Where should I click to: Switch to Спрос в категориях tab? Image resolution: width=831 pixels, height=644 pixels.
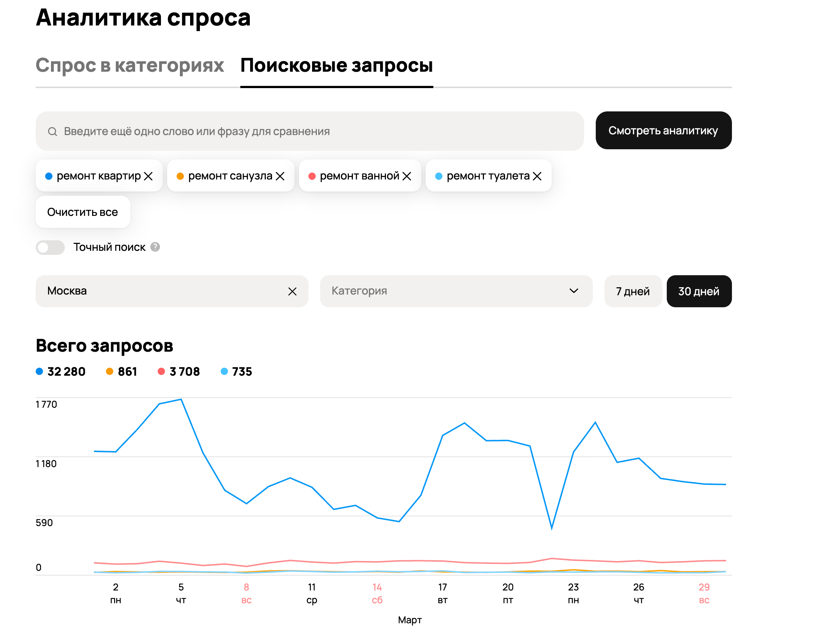[130, 66]
